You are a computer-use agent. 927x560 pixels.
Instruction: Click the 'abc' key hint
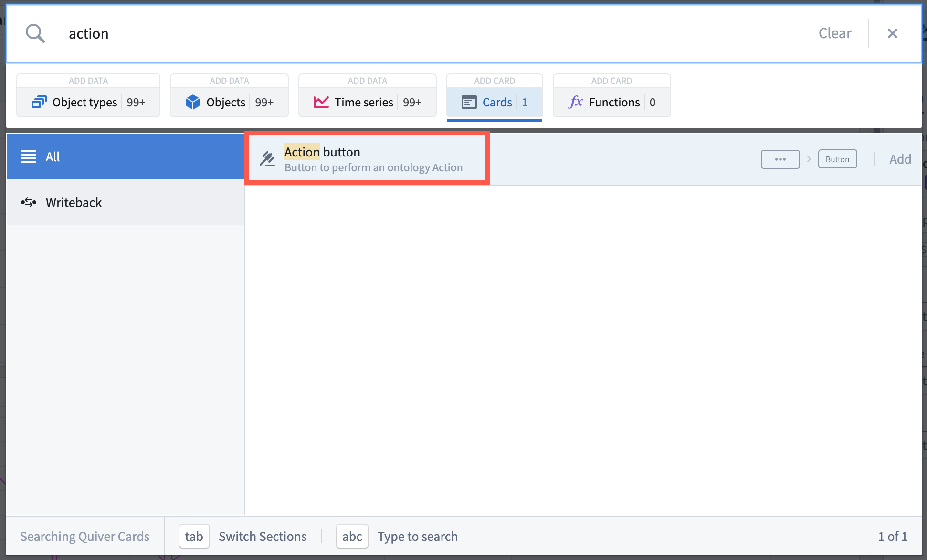point(352,536)
